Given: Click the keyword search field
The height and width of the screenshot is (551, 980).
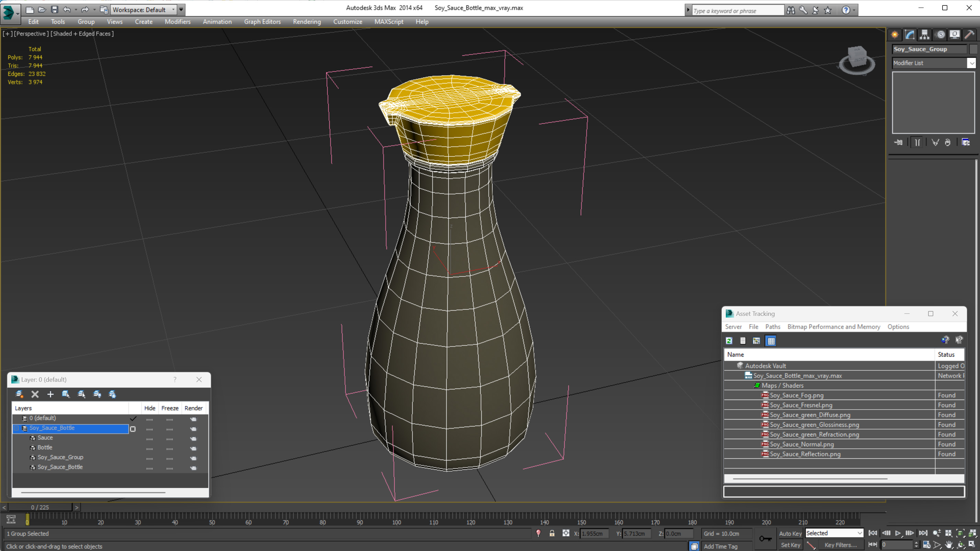Looking at the screenshot, I should [x=738, y=11].
